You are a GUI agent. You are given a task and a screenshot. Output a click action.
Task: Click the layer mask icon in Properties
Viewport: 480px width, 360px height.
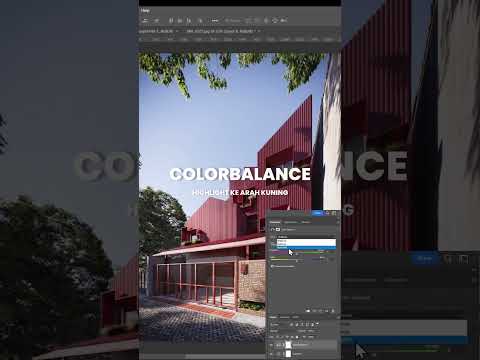(278, 230)
